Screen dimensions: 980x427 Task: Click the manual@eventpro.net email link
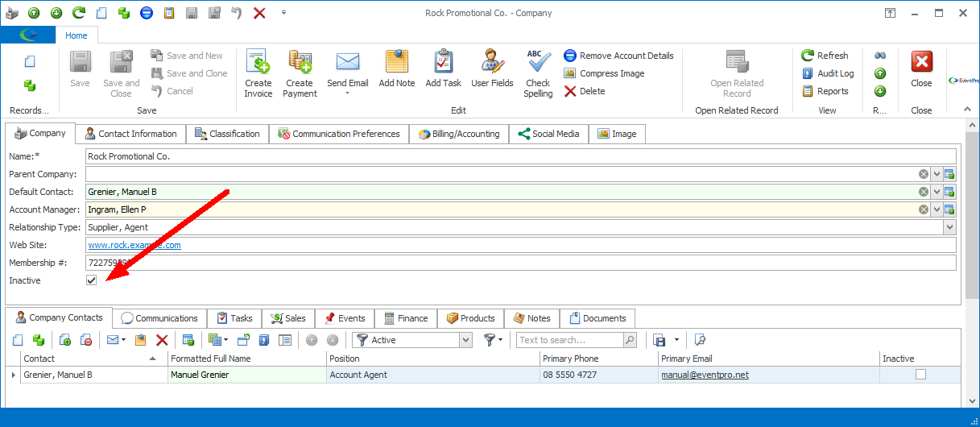[705, 375]
